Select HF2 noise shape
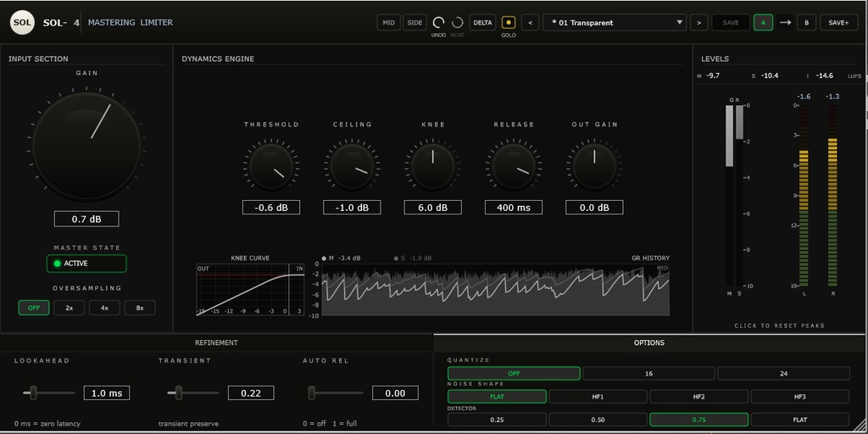This screenshot has width=868, height=434. [698, 397]
